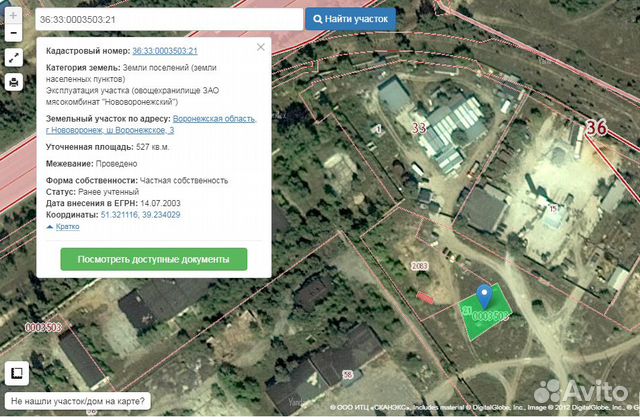Viewport: 640px width, 417px height.
Task: Click the blue location pin marker
Action: [x=484, y=295]
